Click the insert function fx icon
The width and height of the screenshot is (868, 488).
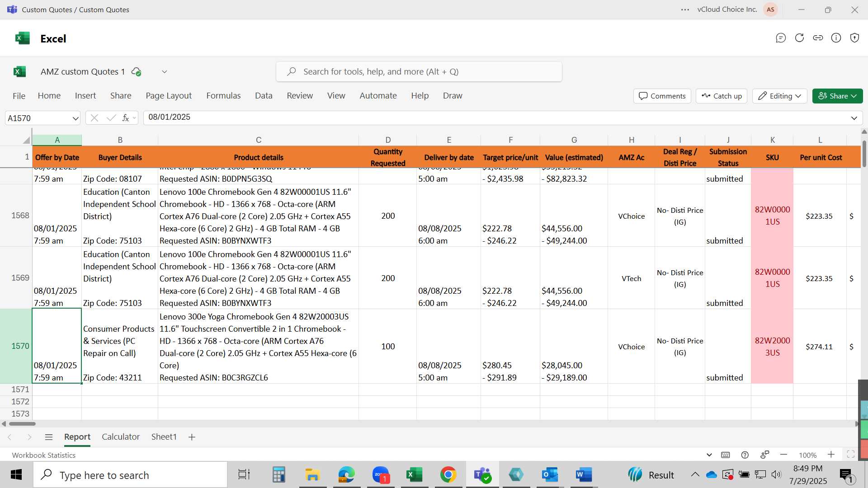tap(126, 118)
